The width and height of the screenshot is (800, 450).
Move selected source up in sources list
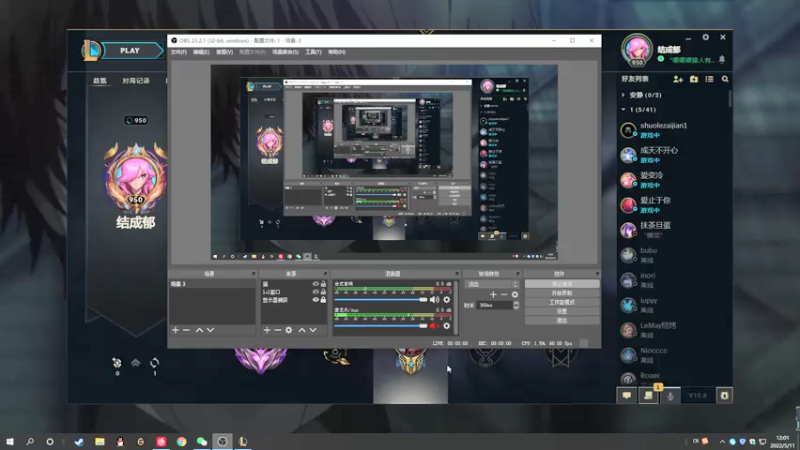click(x=302, y=330)
